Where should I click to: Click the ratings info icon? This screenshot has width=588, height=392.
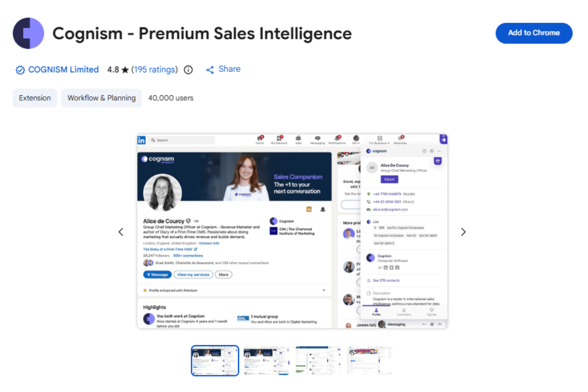(x=188, y=70)
